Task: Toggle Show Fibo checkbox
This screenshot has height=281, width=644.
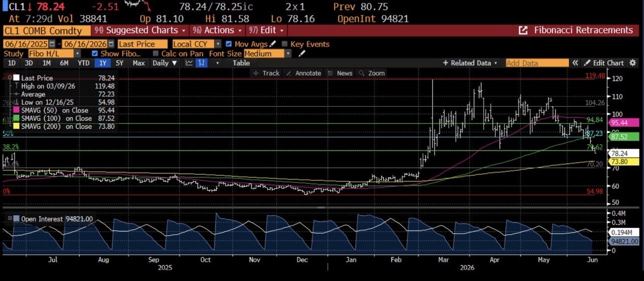Action: (95, 54)
